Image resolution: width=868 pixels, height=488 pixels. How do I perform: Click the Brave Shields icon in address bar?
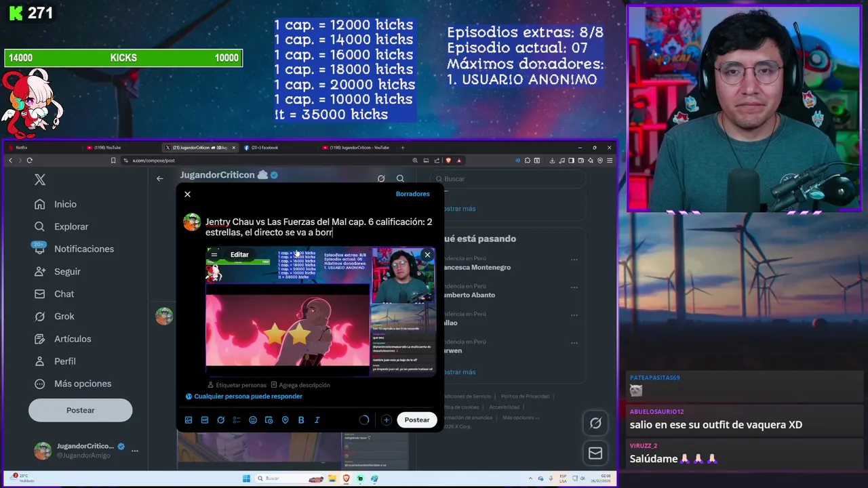click(x=448, y=161)
